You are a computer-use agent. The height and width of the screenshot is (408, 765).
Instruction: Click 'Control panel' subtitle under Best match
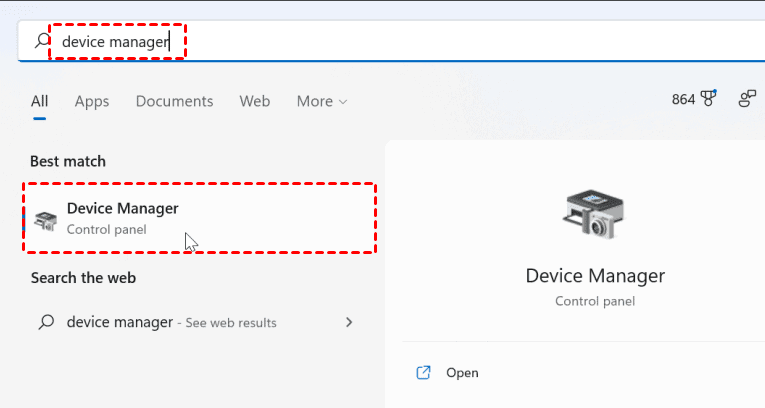click(106, 229)
